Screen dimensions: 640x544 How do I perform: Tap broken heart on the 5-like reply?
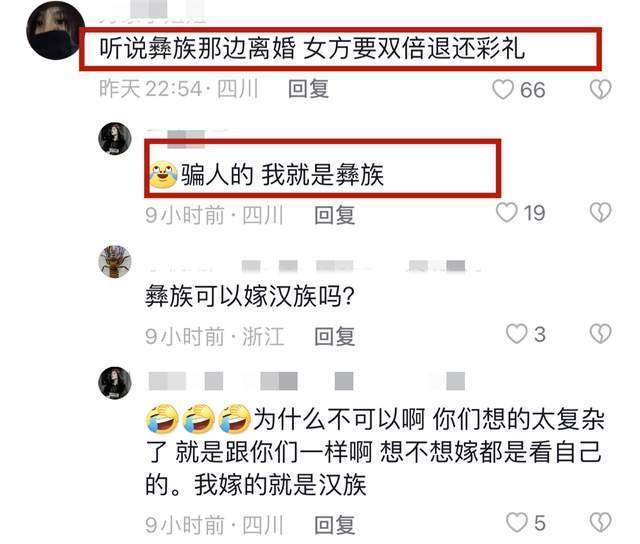point(600,522)
